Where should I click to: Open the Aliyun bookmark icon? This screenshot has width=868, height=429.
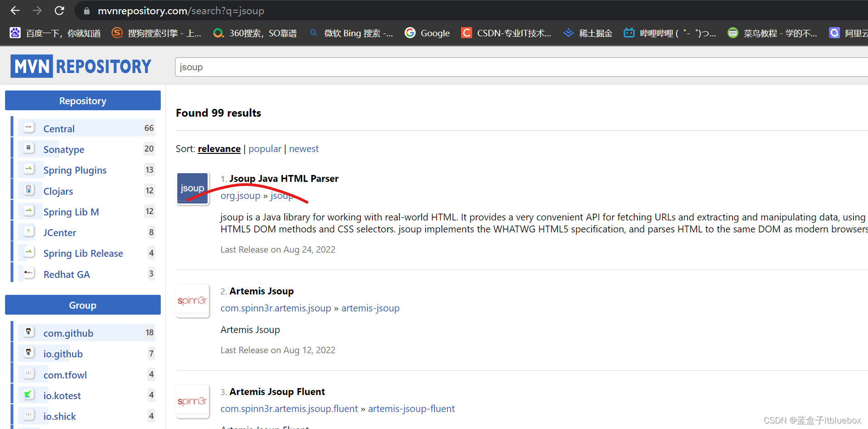tap(834, 33)
